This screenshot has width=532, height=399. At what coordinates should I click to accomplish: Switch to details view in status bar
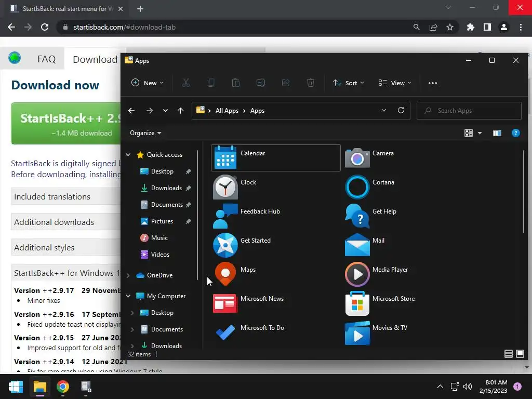coord(508,354)
